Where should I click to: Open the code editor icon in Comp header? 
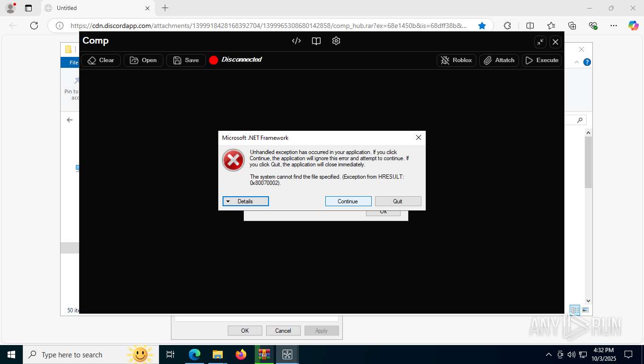point(296,41)
